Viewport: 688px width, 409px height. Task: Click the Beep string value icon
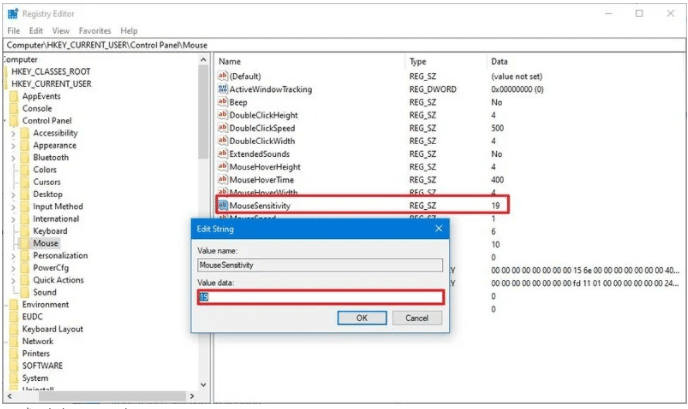pos(223,102)
